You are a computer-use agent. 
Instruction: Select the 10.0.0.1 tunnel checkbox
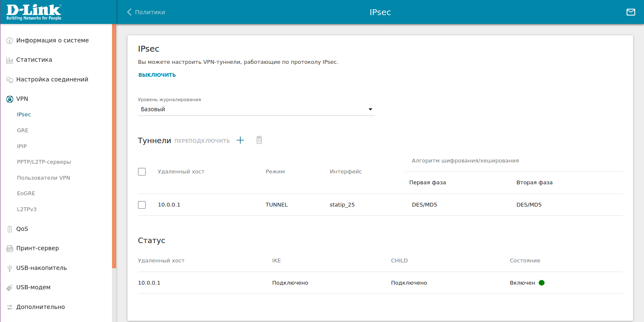coord(142,205)
